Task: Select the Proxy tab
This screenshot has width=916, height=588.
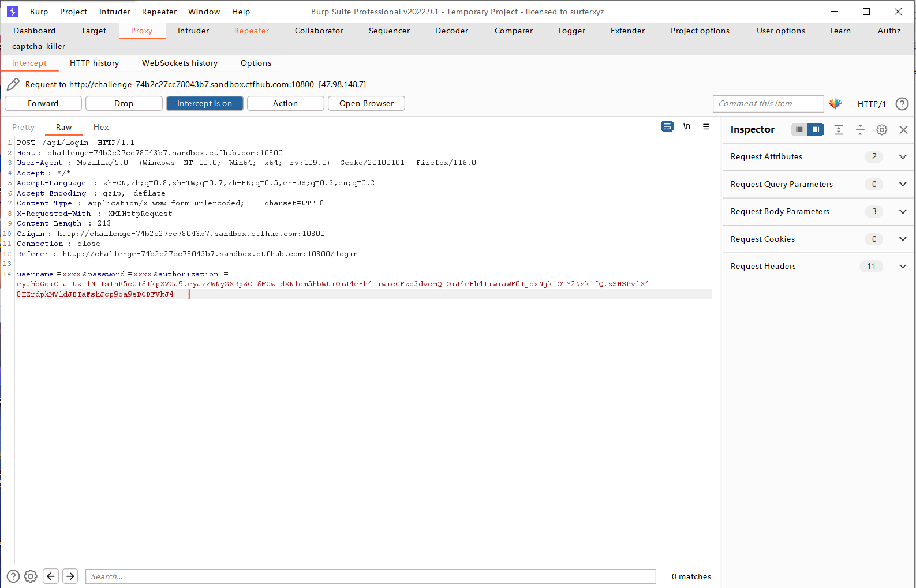Action: click(x=142, y=31)
